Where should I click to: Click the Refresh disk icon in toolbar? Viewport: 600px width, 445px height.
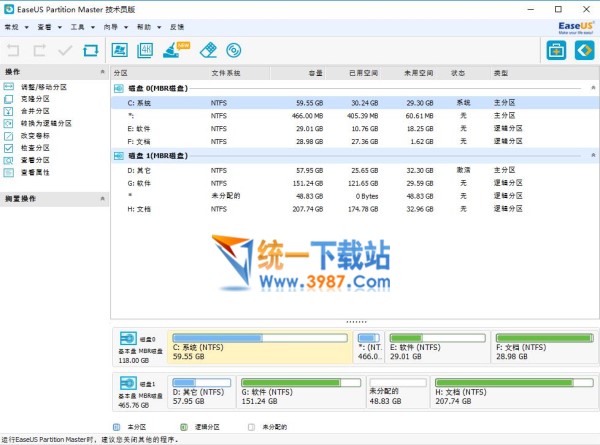click(91, 50)
